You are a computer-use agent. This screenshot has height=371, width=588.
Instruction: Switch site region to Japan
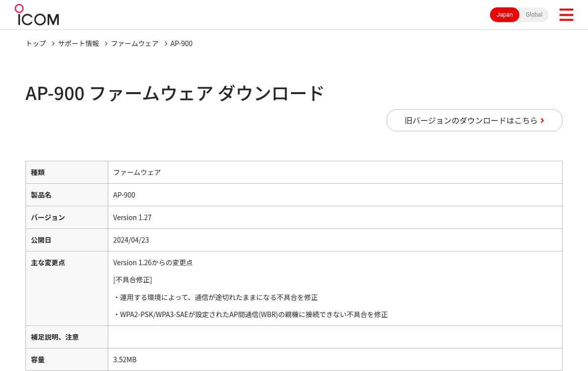tap(505, 15)
